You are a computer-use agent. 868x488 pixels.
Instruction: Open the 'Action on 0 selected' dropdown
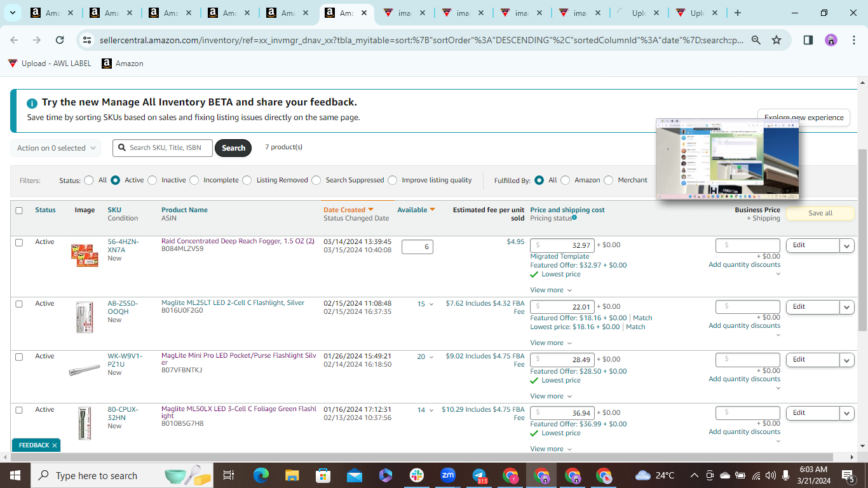(x=55, y=148)
